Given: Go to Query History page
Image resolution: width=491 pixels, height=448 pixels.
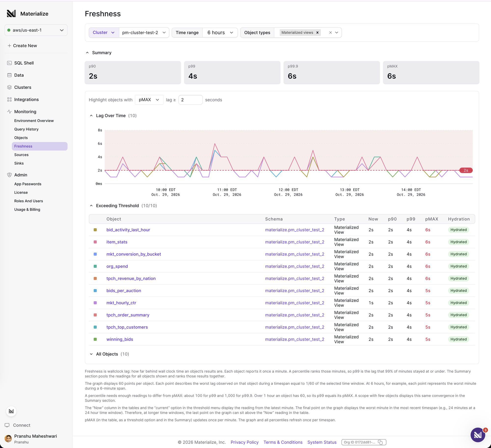Looking at the screenshot, I should click(26, 129).
